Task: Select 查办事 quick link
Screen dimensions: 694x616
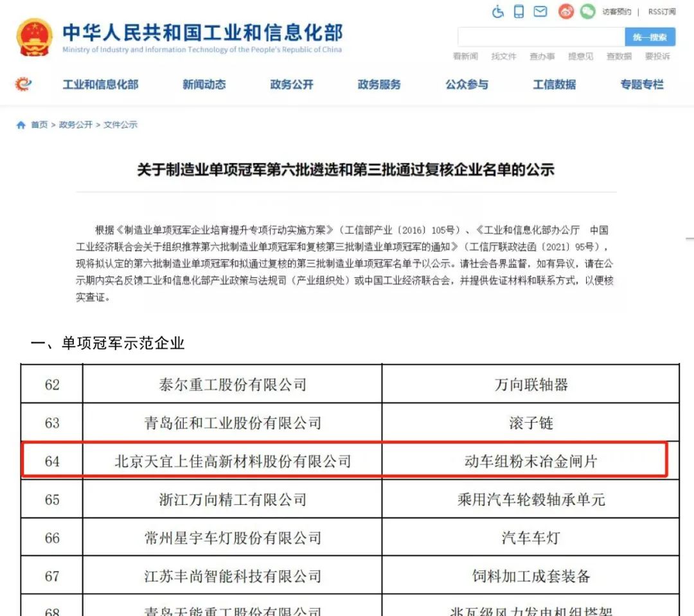Action: point(542,56)
